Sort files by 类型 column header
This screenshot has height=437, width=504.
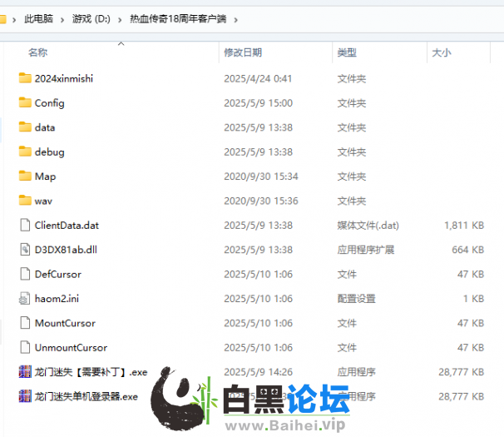point(347,52)
